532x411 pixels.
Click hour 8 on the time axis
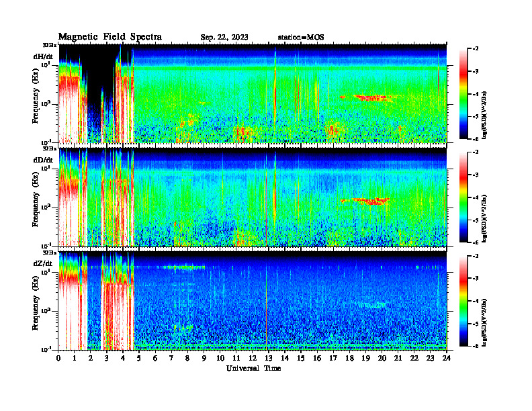pos(187,358)
